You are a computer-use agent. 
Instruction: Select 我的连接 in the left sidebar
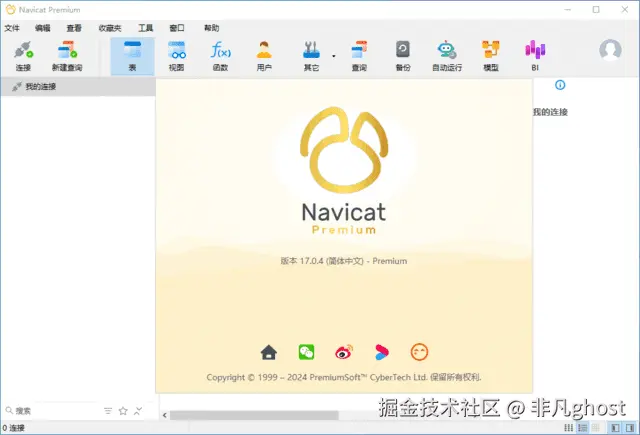pos(78,87)
